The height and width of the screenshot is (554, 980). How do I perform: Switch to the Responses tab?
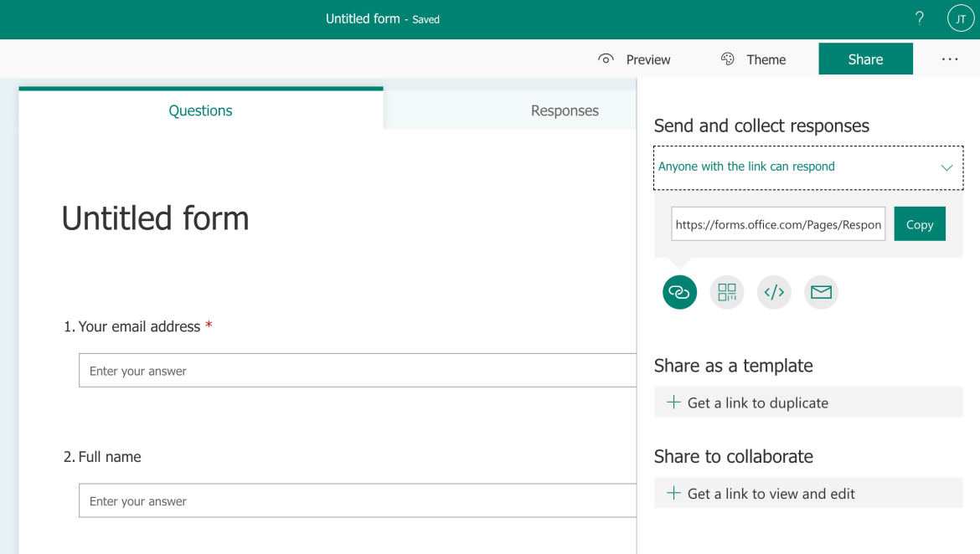click(564, 110)
